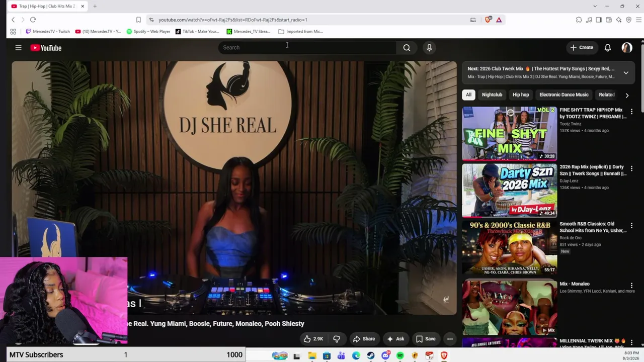Open the browser main menu

639,20
